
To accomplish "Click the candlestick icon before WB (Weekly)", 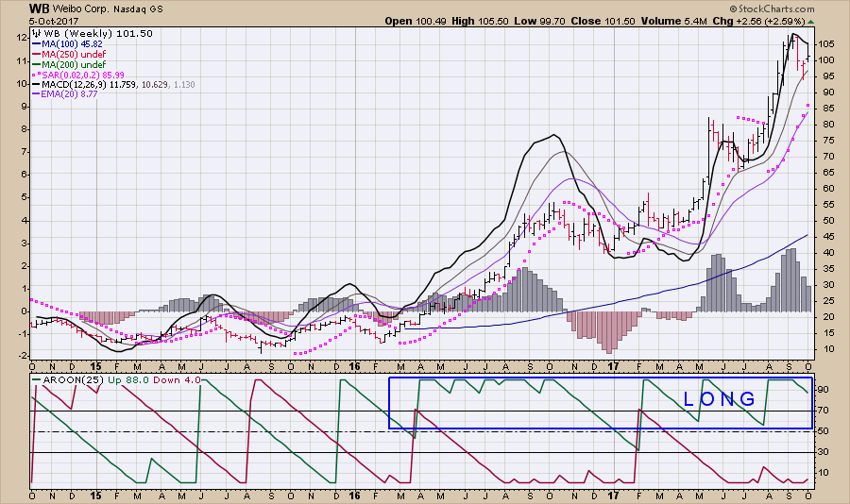I will click(36, 33).
